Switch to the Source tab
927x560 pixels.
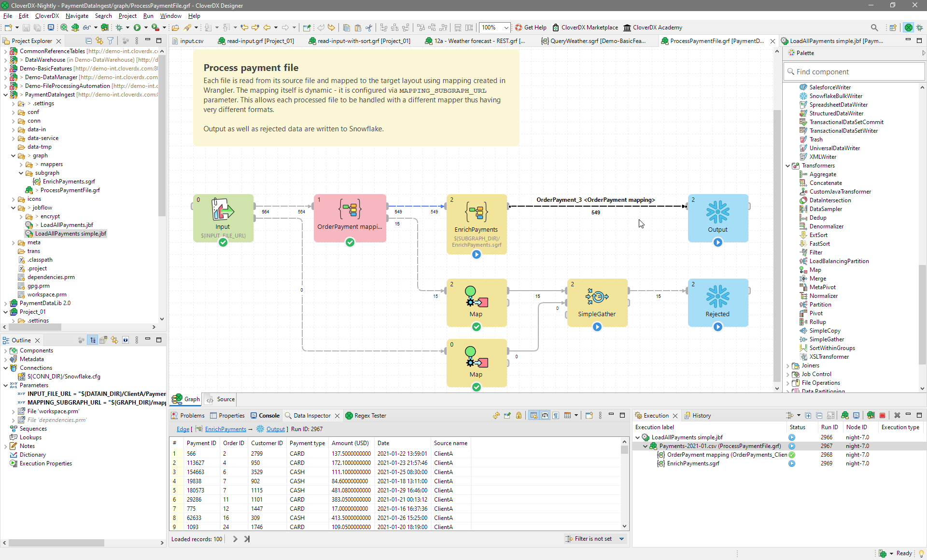[225, 399]
